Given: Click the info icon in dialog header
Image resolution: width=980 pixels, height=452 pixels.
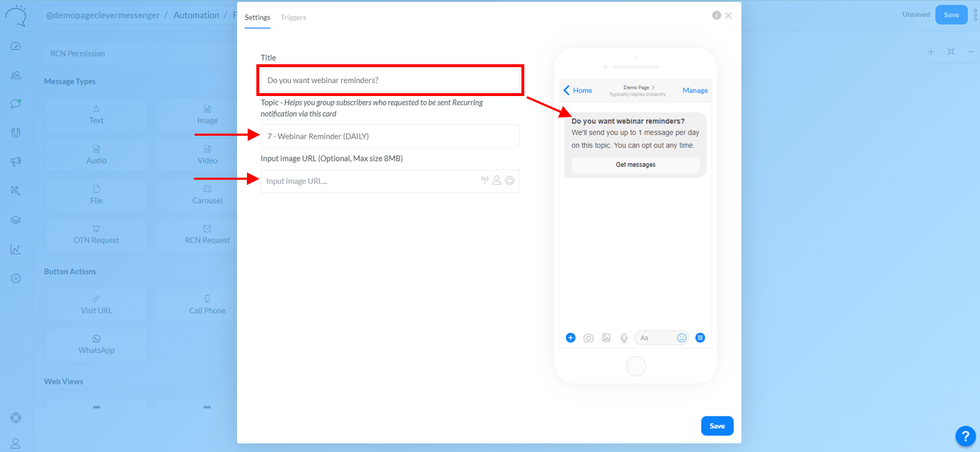Looking at the screenshot, I should [x=716, y=15].
